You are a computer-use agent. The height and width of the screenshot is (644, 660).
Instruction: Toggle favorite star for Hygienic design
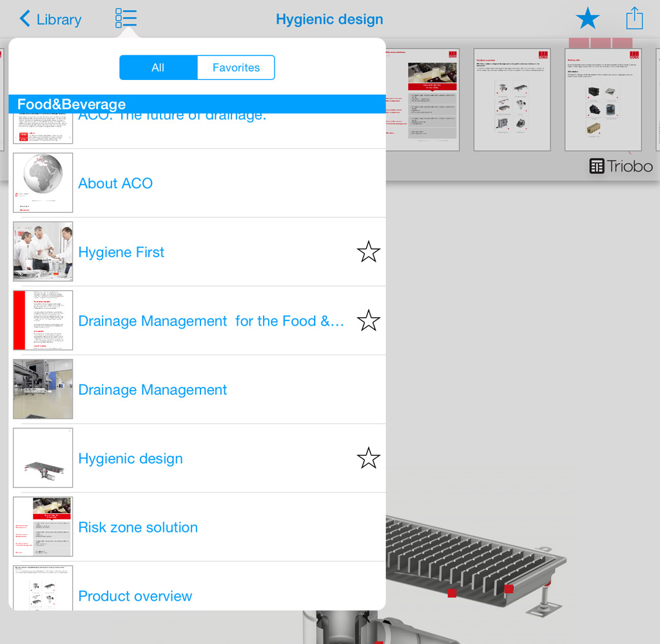[368, 458]
